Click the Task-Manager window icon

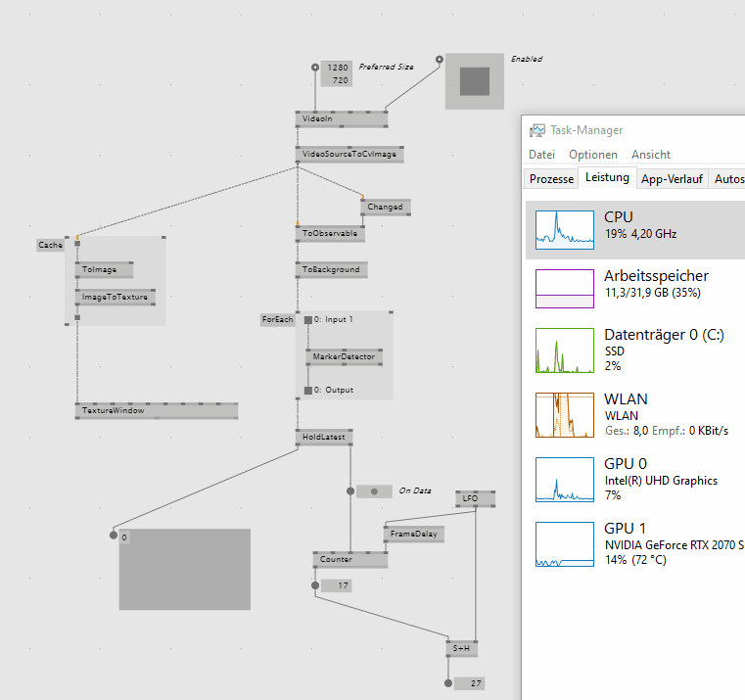(x=537, y=130)
